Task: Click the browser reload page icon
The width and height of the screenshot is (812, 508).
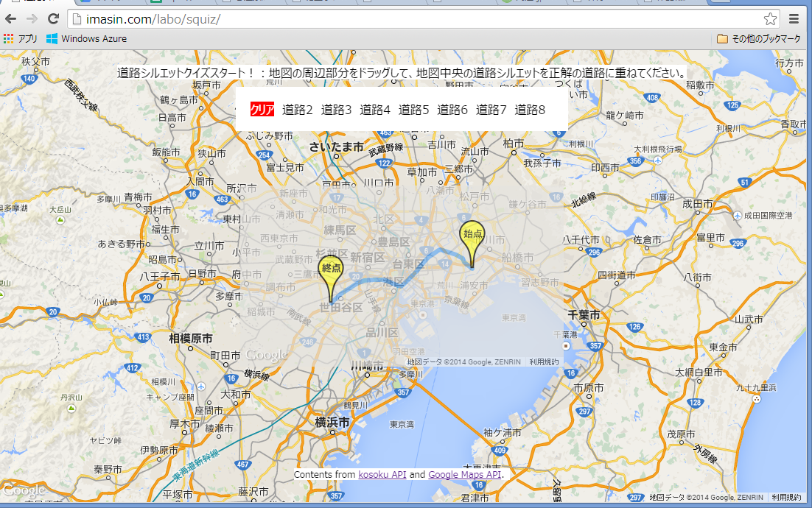Action: 53,19
